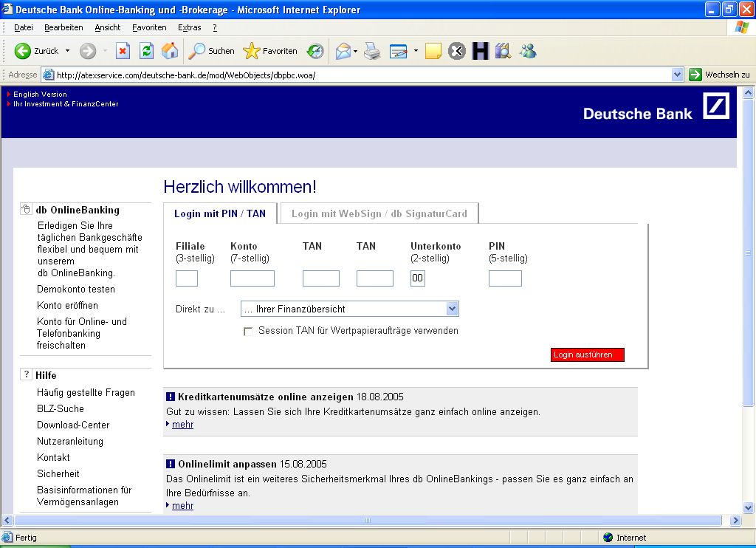Open the BLZ-Suche link
Image resolution: width=756 pixels, height=548 pixels.
(x=61, y=408)
